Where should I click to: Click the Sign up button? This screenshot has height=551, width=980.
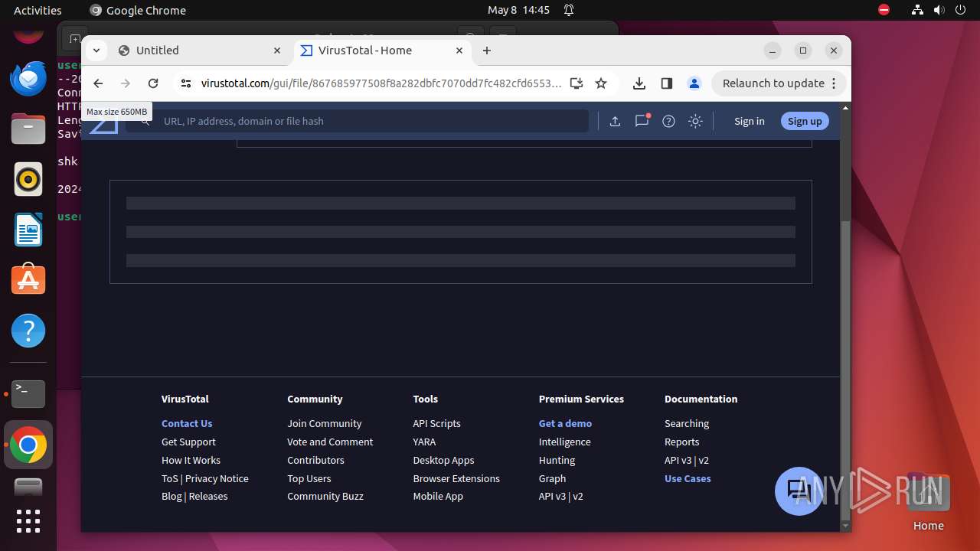point(805,121)
